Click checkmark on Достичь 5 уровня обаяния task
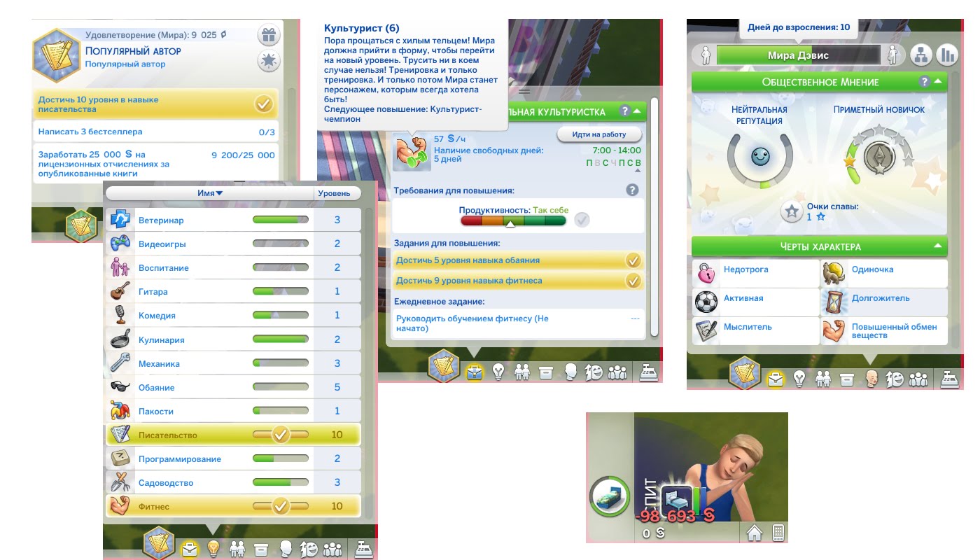 pyautogui.click(x=633, y=260)
